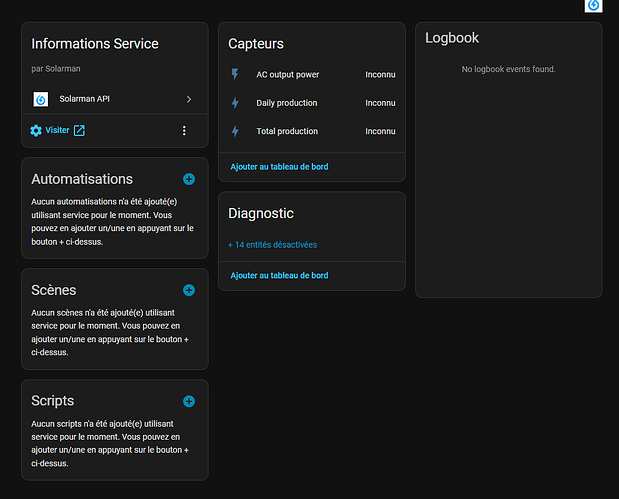Click the Total production lightning icon
Screen dimensions: 619x499
(x=235, y=131)
